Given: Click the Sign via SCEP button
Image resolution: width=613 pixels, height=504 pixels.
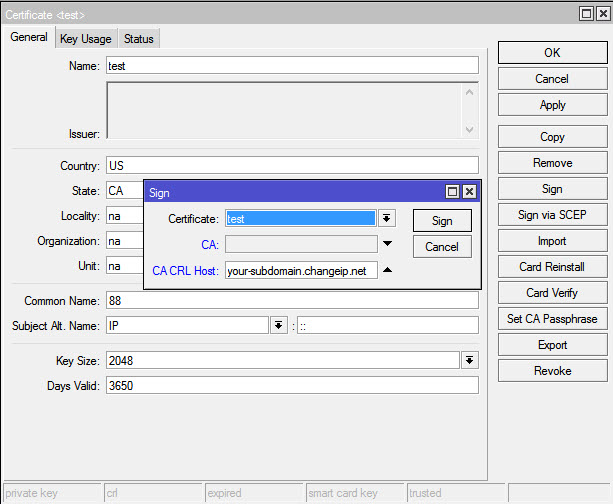Looking at the screenshot, I should 552,215.
